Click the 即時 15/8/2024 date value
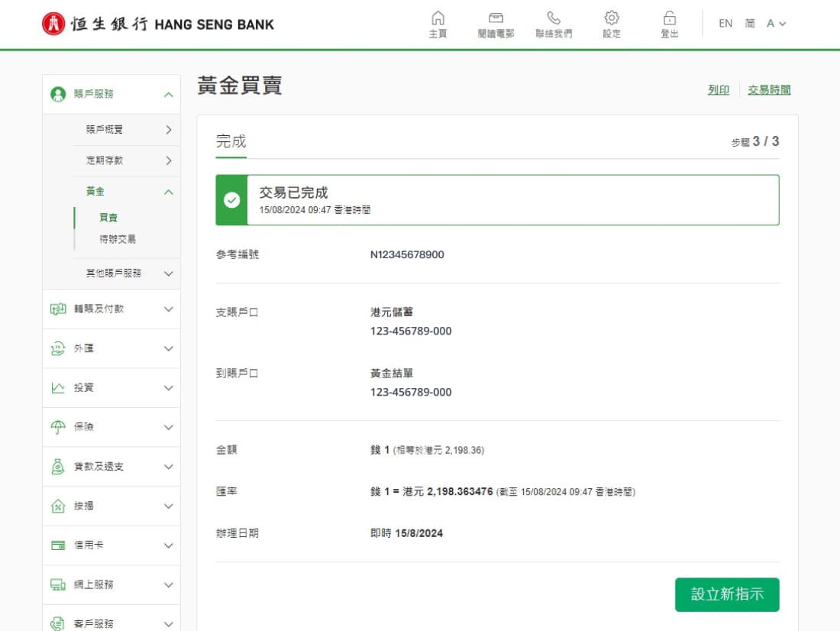 pos(406,533)
